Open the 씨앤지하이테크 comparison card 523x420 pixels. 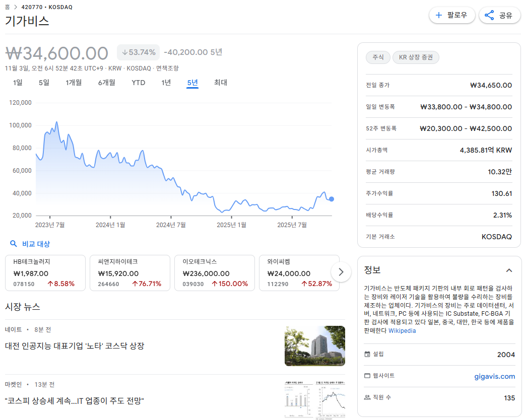tap(130, 273)
